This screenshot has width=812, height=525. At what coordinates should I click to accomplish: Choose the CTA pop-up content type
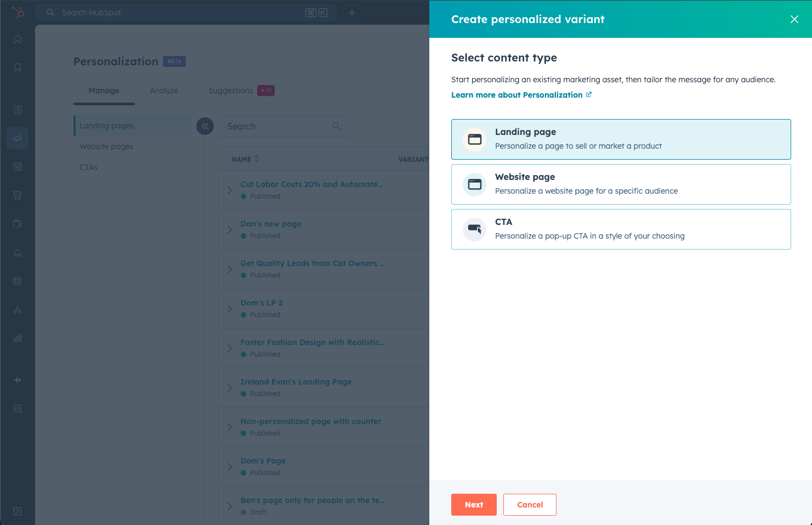pyautogui.click(x=621, y=229)
